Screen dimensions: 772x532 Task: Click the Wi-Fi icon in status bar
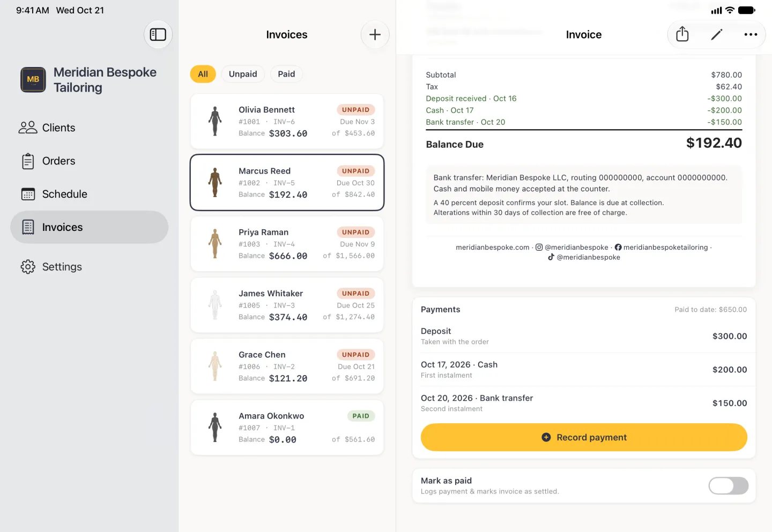[730, 10]
